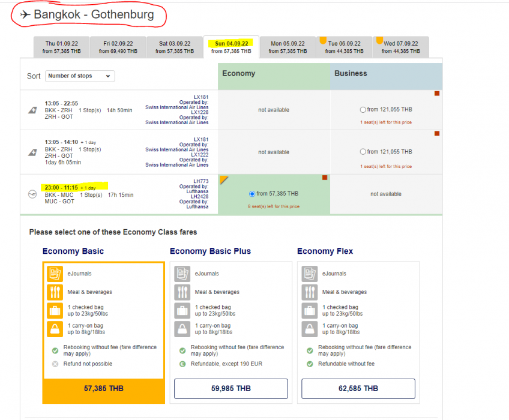
Task: Click checked bag icon in Economy Flex
Action: click(x=309, y=311)
